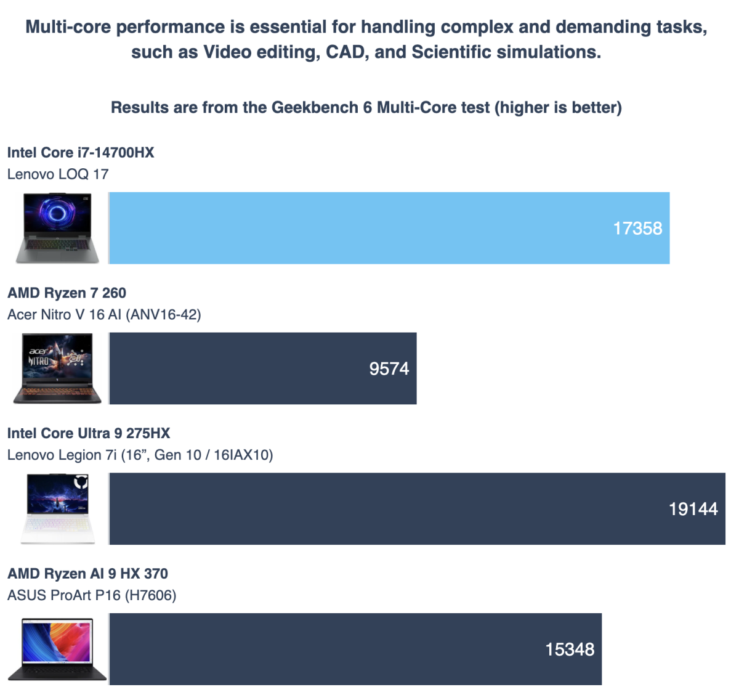Select the white Lenovo Legion 7i thumbnail
Viewport: 739px width, 700px height.
click(58, 509)
